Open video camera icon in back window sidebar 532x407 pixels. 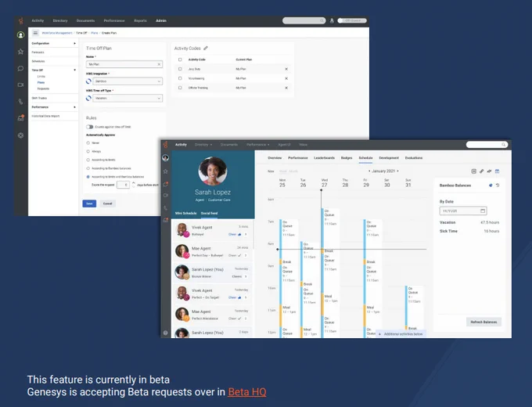coord(20,85)
